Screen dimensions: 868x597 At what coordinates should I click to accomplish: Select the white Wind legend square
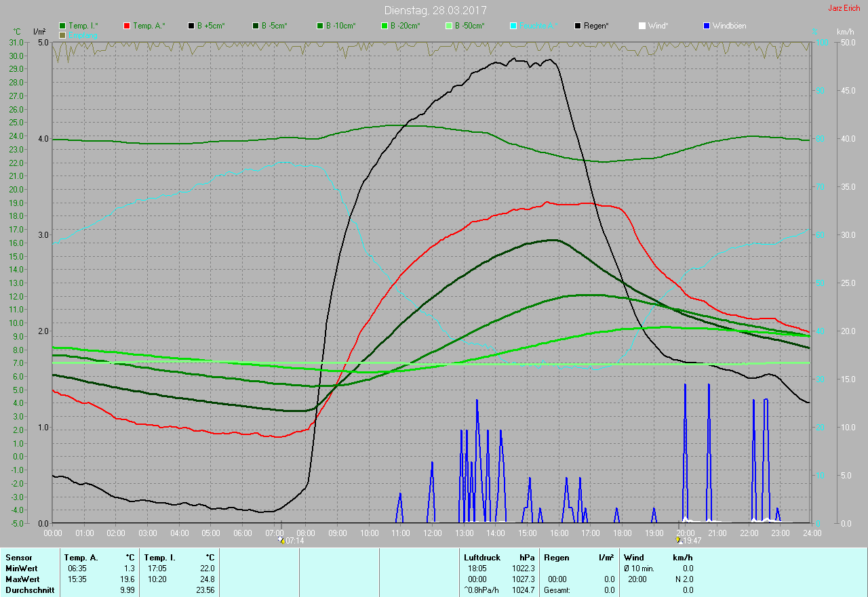pyautogui.click(x=642, y=26)
